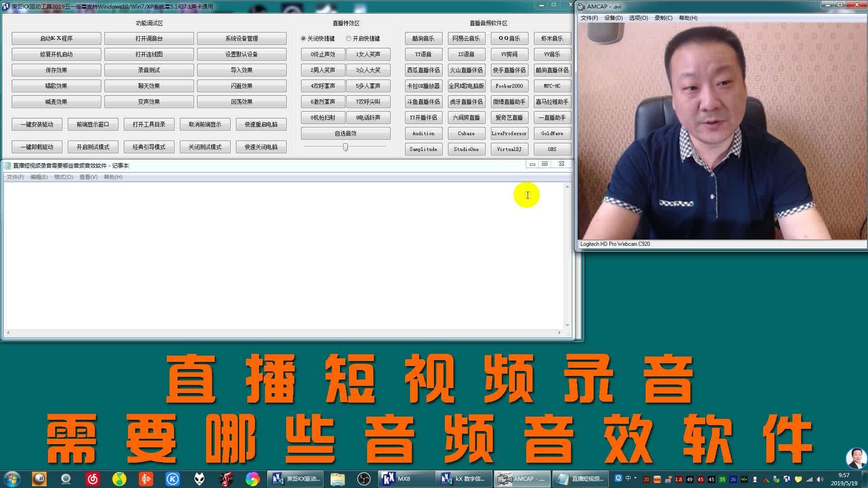Image resolution: width=868 pixels, height=488 pixels.
Task: Select the 关闭快捷键 radio button
Action: (x=303, y=38)
